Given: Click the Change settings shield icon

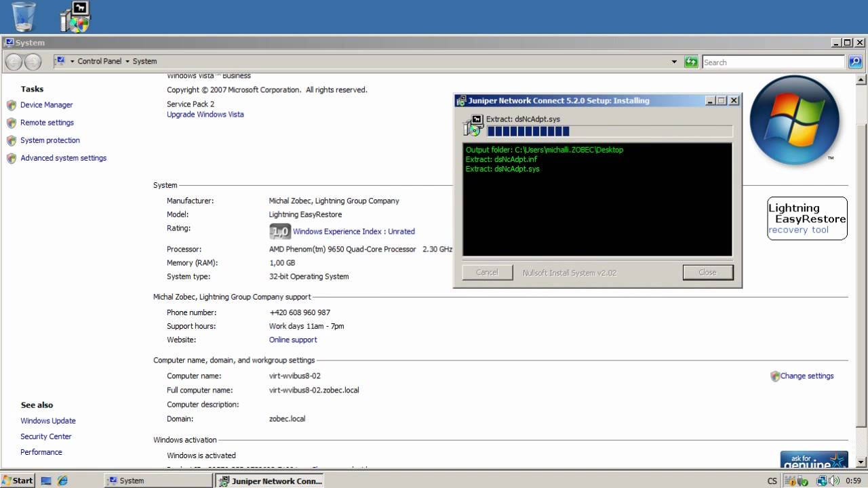Looking at the screenshot, I should pyautogui.click(x=775, y=376).
